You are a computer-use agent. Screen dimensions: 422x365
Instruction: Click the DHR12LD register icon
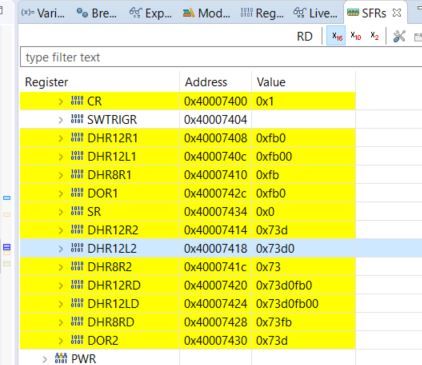coord(77,303)
